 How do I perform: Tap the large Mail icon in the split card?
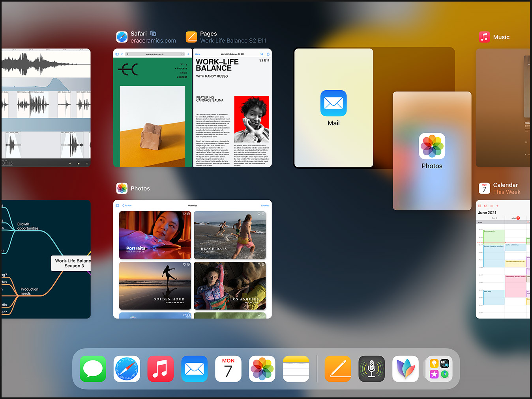coord(333,103)
